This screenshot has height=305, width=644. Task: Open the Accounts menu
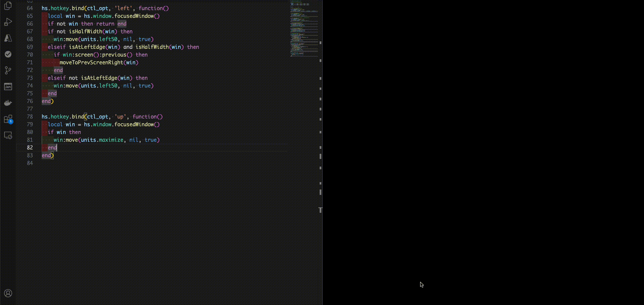point(8,293)
